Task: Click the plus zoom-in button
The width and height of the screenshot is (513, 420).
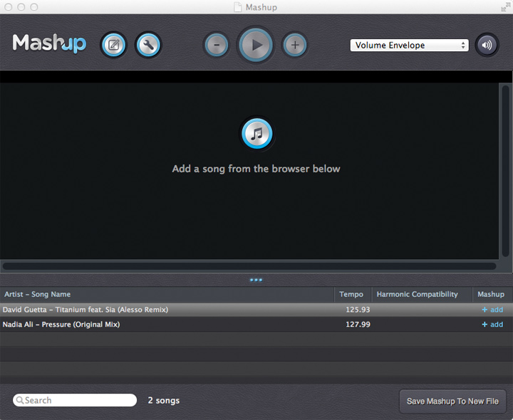Action: [295, 45]
